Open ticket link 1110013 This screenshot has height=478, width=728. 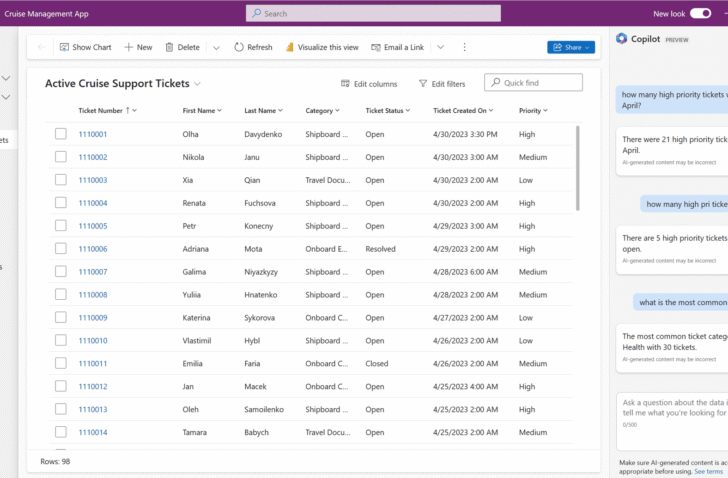93,409
